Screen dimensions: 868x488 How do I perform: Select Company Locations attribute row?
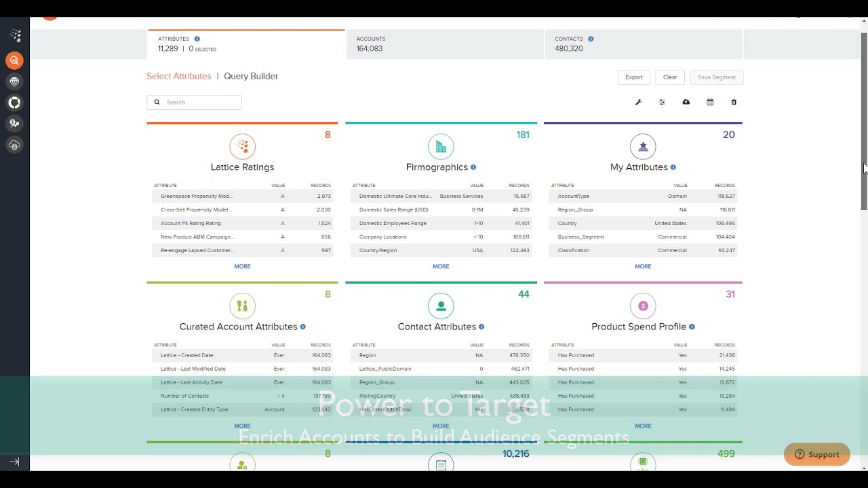click(441, 237)
